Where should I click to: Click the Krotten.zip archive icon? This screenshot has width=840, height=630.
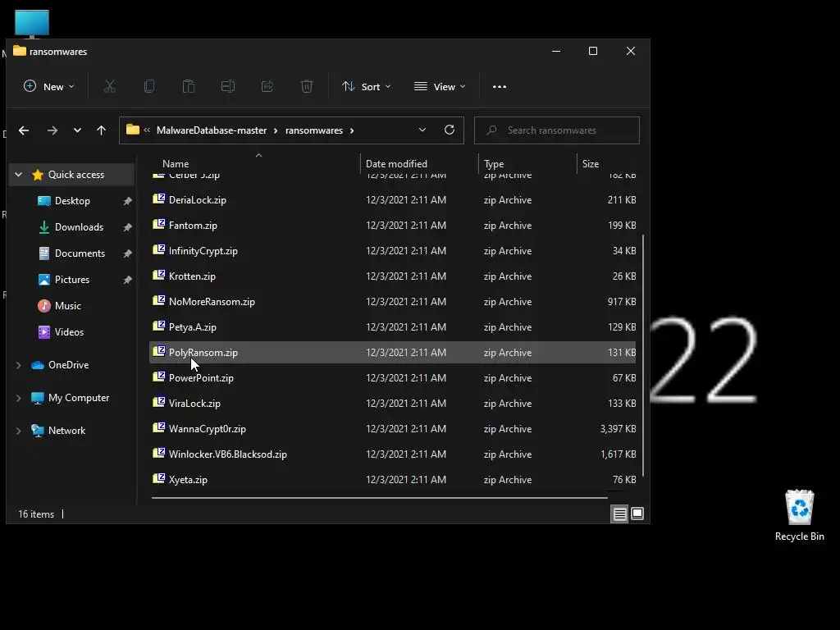pos(158,276)
